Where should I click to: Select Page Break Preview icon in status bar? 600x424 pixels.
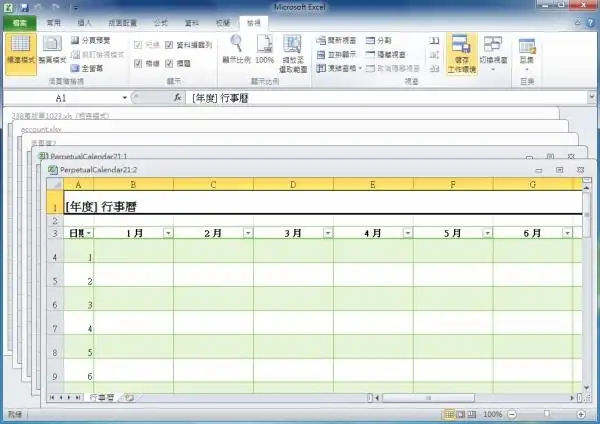tap(472, 414)
